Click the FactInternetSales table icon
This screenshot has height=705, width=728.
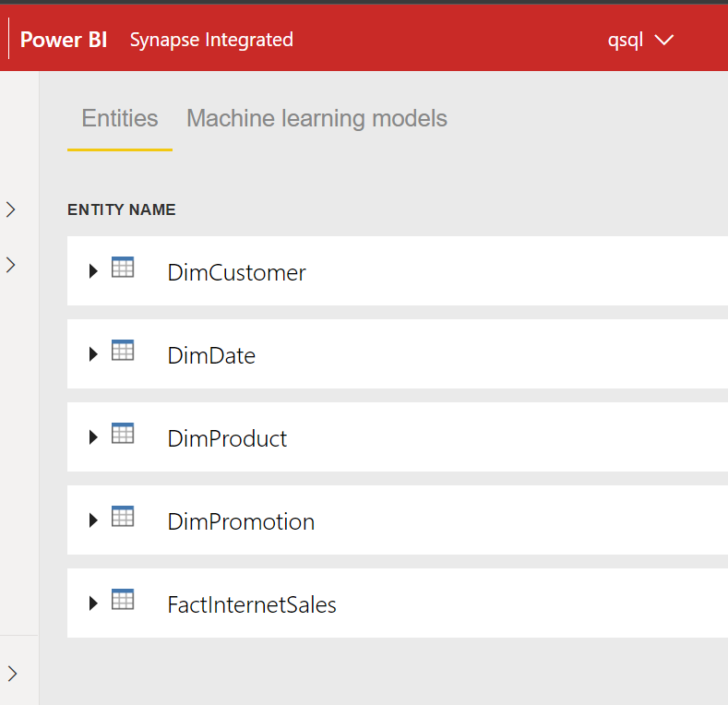pyautogui.click(x=123, y=600)
